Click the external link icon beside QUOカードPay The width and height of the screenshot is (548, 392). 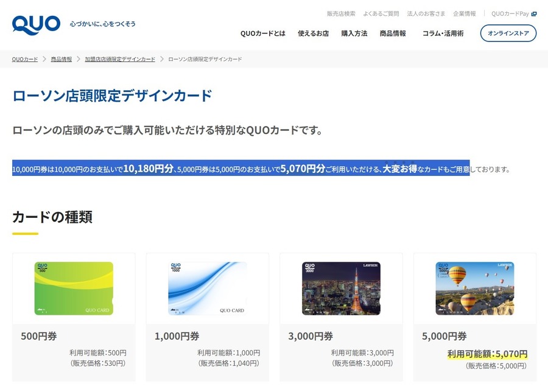[x=534, y=13]
